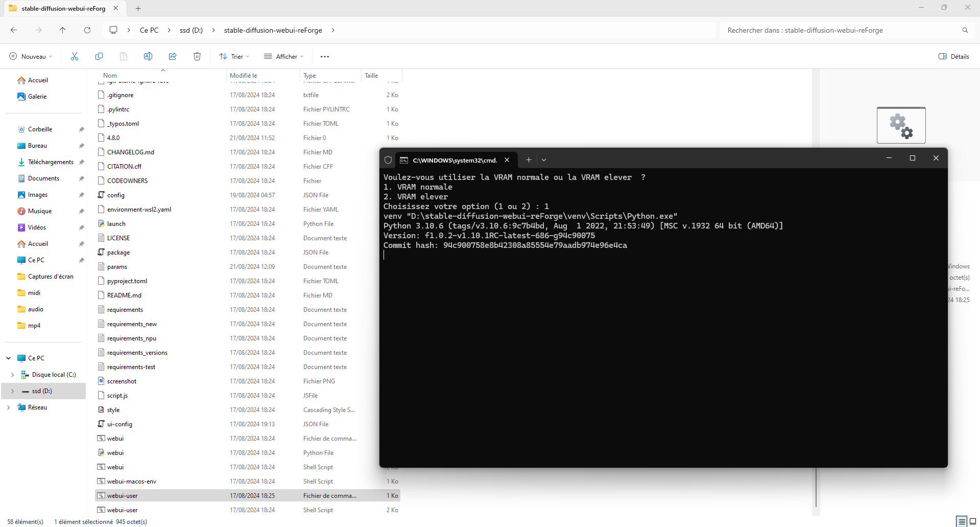This screenshot has width=980, height=527.
Task: Click the search field in Explorer
Action: [843, 30]
